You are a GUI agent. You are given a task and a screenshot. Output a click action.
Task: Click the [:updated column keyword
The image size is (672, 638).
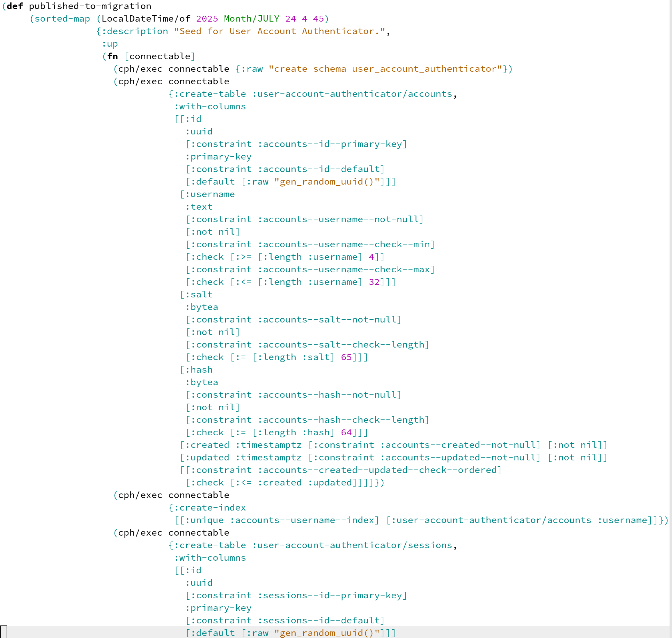[204, 458]
